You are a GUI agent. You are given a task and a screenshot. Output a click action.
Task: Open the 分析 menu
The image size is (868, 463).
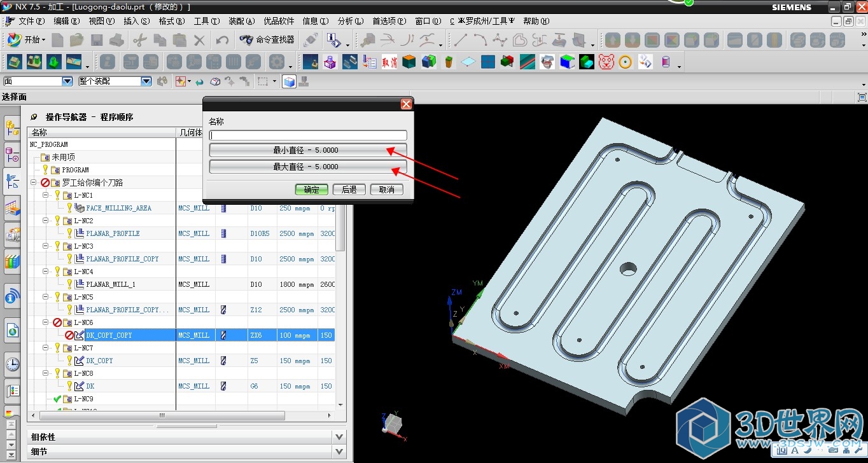click(351, 21)
